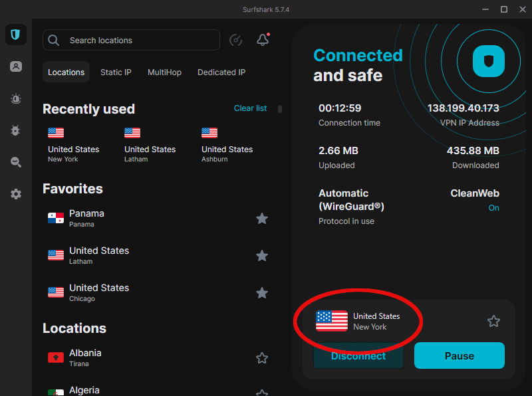
Task: Click the Disconnect button
Action: tap(358, 355)
